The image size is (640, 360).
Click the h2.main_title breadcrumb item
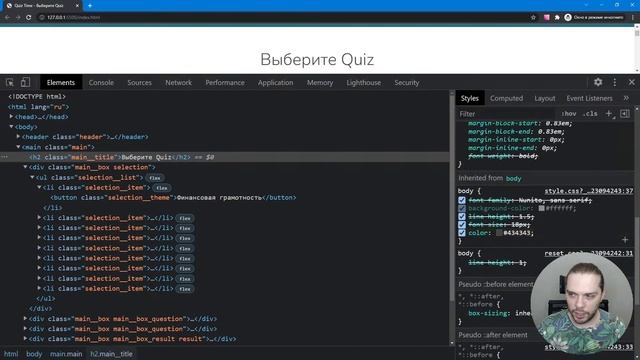pyautogui.click(x=111, y=354)
